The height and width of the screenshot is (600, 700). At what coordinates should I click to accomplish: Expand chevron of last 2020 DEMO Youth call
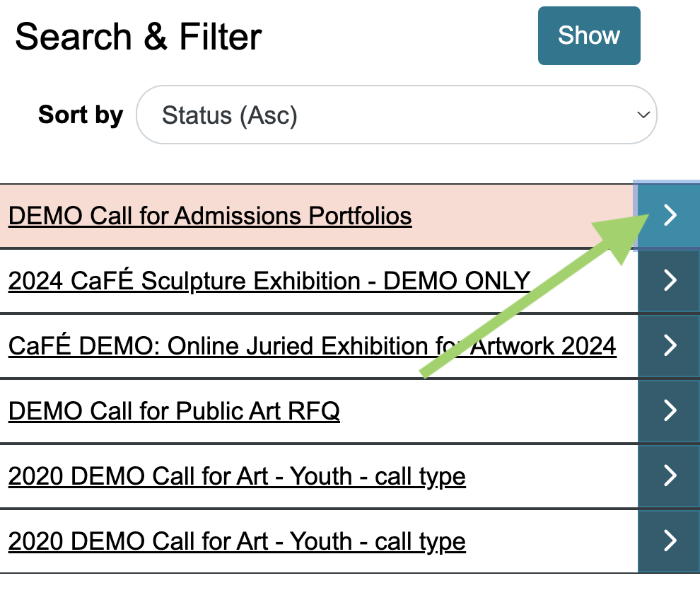pyautogui.click(x=670, y=541)
